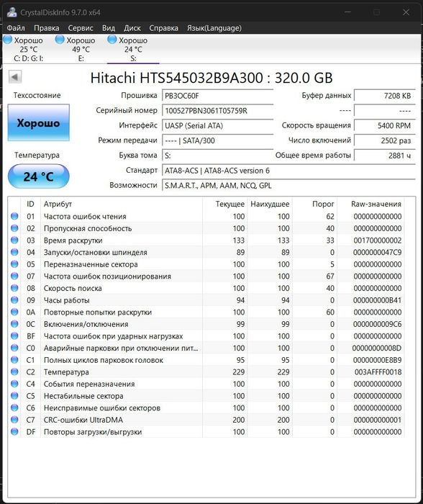Viewport: 423px width, 504px height.
Task: Open the Файл menu
Action: pyautogui.click(x=16, y=28)
